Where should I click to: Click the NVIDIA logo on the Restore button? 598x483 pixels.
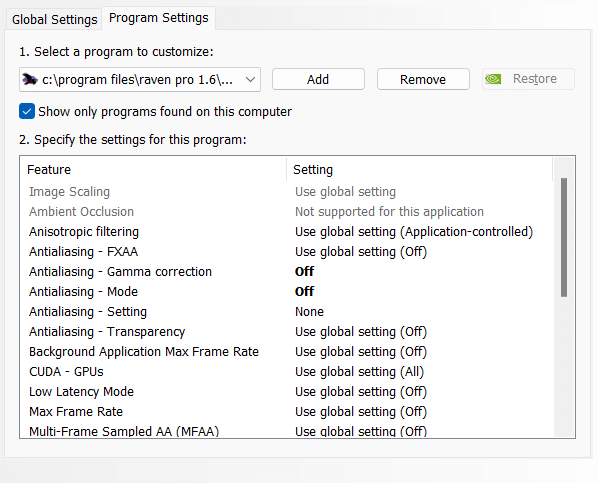(493, 79)
